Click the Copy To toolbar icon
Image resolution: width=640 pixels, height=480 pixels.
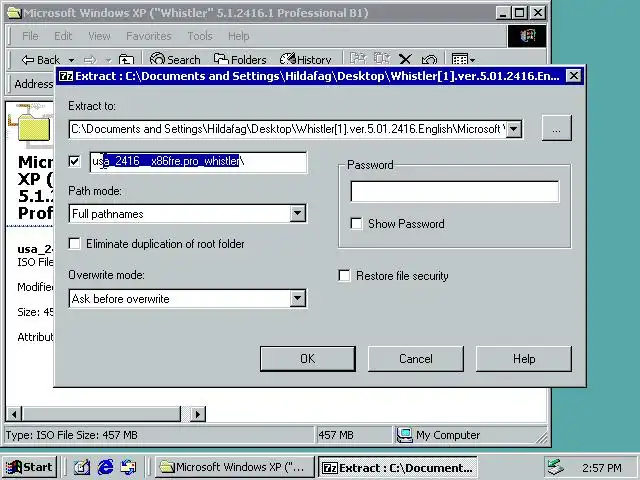[x=382, y=59]
